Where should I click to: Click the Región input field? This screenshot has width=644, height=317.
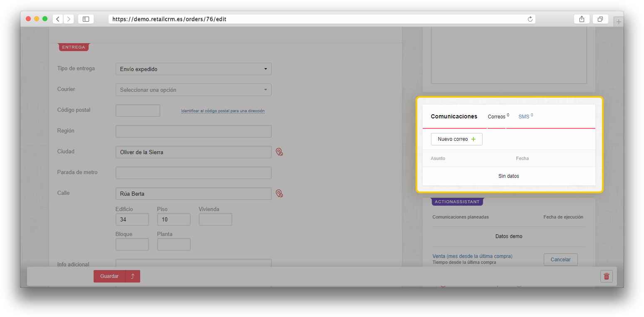(193, 131)
